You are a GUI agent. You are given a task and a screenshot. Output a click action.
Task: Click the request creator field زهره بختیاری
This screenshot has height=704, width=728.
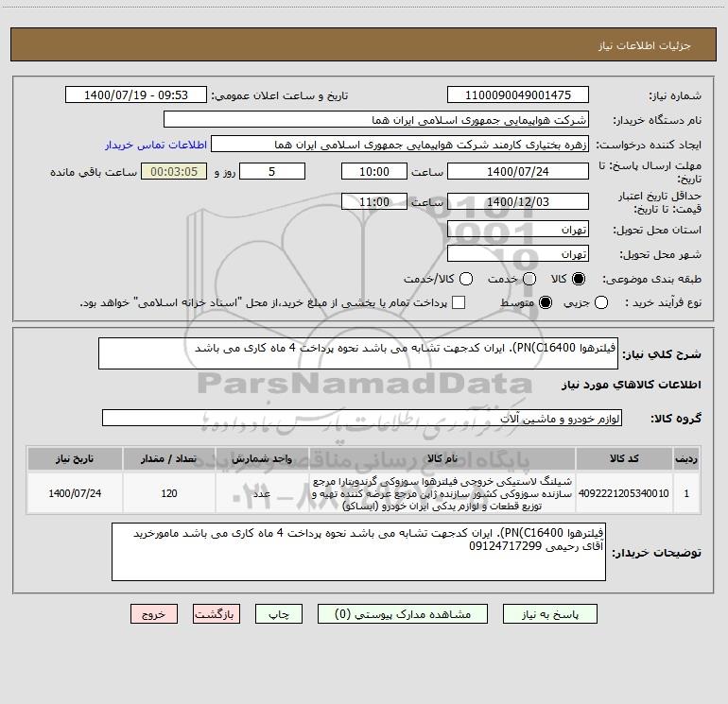tap(400, 144)
